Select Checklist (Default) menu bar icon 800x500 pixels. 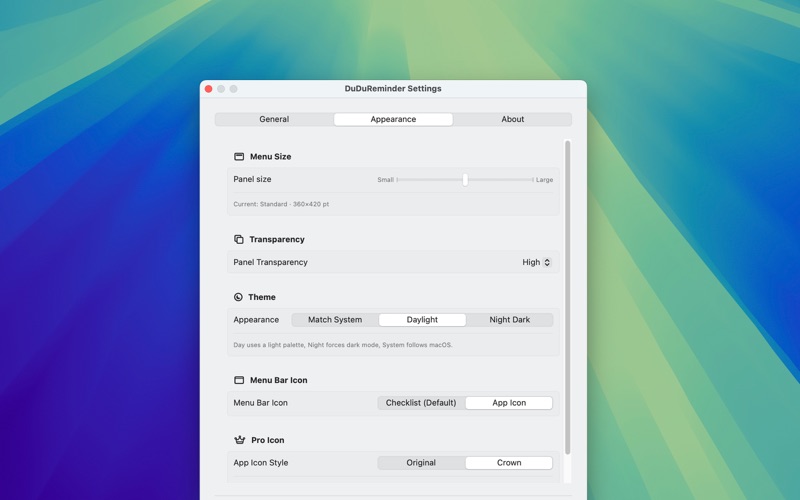421,403
